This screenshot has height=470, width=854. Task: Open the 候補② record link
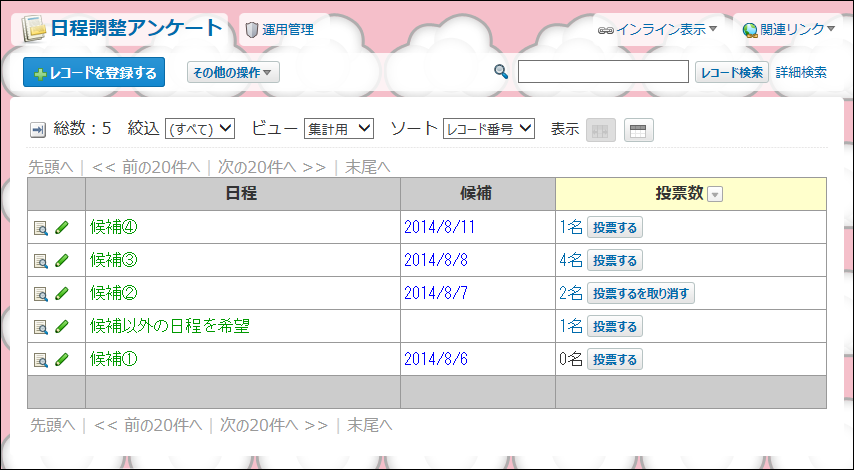113,293
